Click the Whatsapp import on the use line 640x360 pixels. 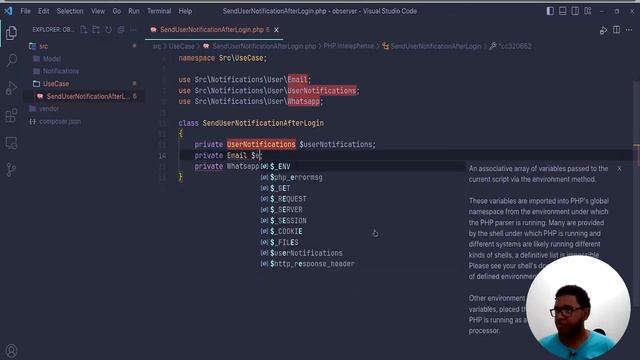[304, 101]
